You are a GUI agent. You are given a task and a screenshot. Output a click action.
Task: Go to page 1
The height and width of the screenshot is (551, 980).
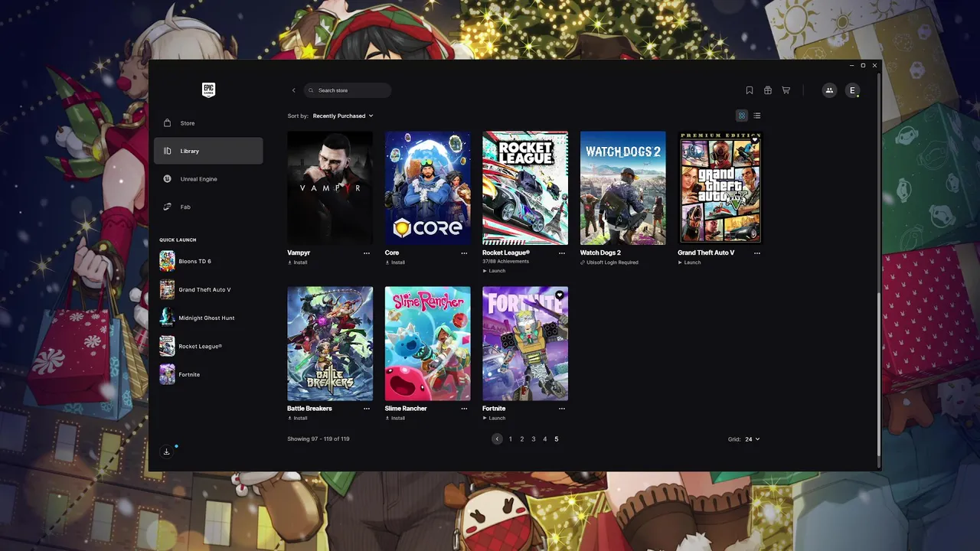pos(511,439)
